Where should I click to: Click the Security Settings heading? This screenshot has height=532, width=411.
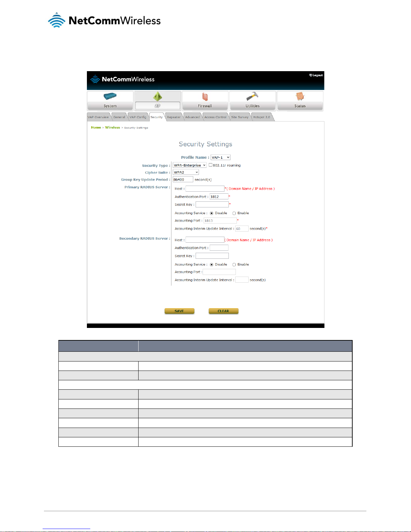(205, 144)
